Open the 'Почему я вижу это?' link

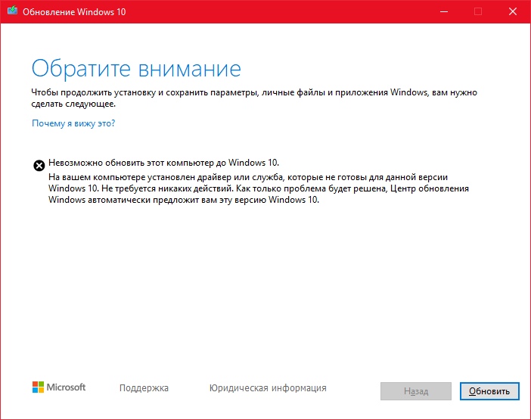pos(73,123)
